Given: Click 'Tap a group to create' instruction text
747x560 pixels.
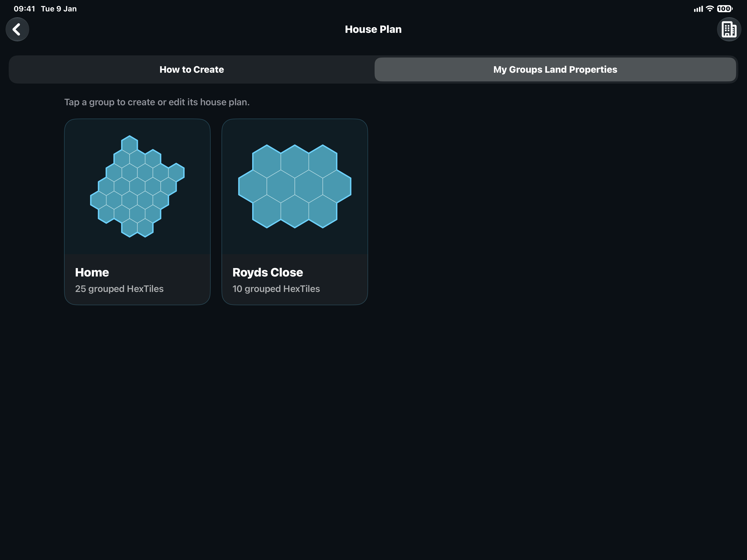Looking at the screenshot, I should pos(157,102).
